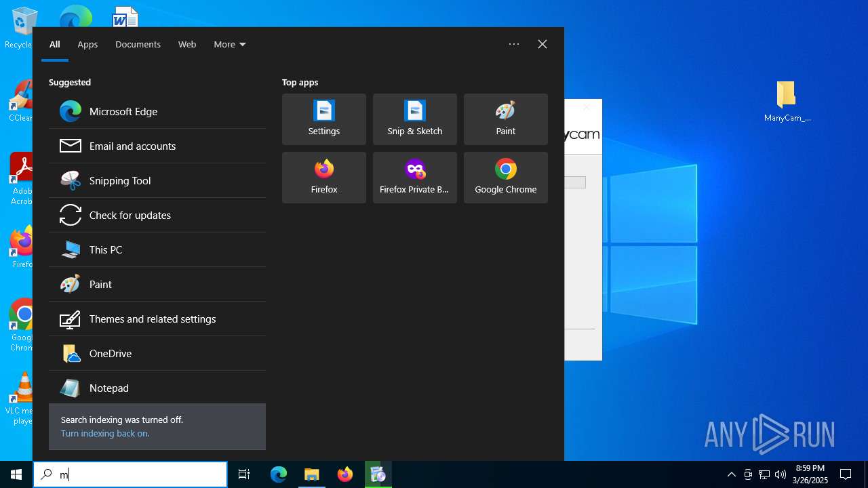Viewport: 868px width, 488px height.
Task: Open search options ellipsis menu
Action: 514,44
